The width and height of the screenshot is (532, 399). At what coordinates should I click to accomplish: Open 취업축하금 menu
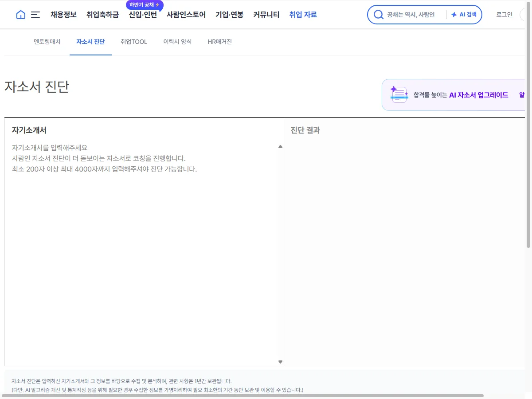click(x=102, y=15)
